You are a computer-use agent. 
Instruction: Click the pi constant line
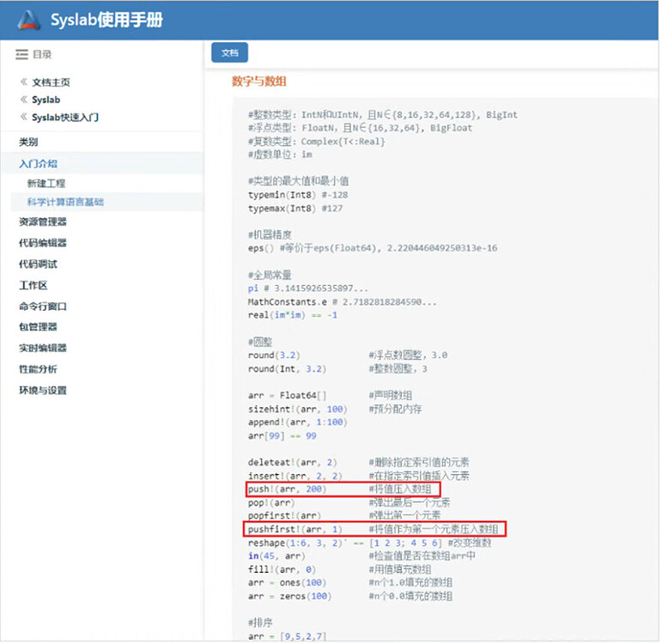pyautogui.click(x=308, y=289)
